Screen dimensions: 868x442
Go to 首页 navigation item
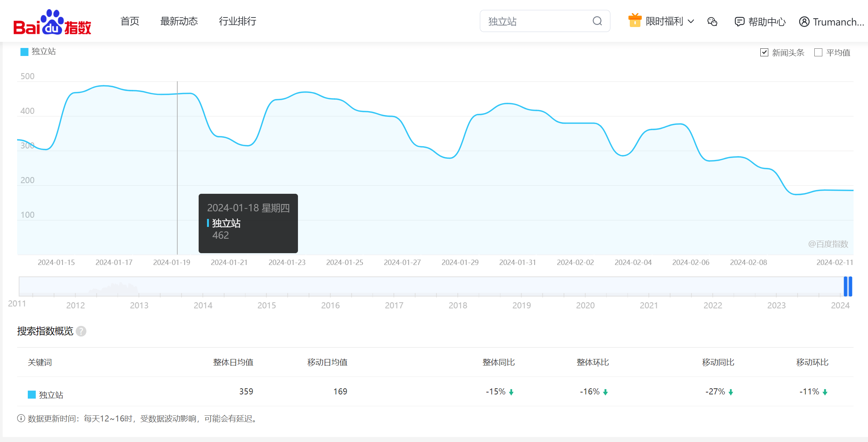[130, 21]
